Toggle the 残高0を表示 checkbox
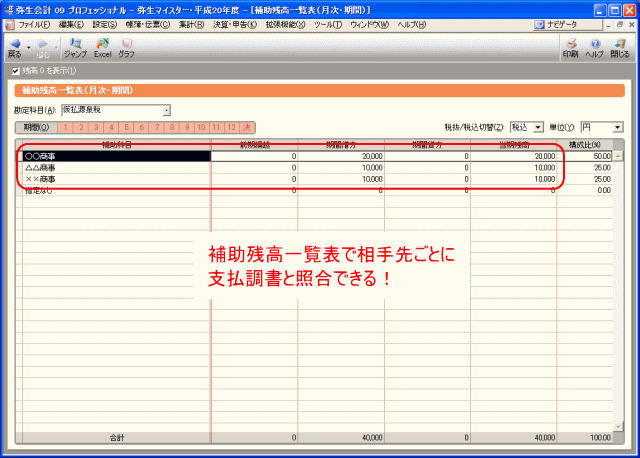The height and width of the screenshot is (458, 640). tap(16, 71)
